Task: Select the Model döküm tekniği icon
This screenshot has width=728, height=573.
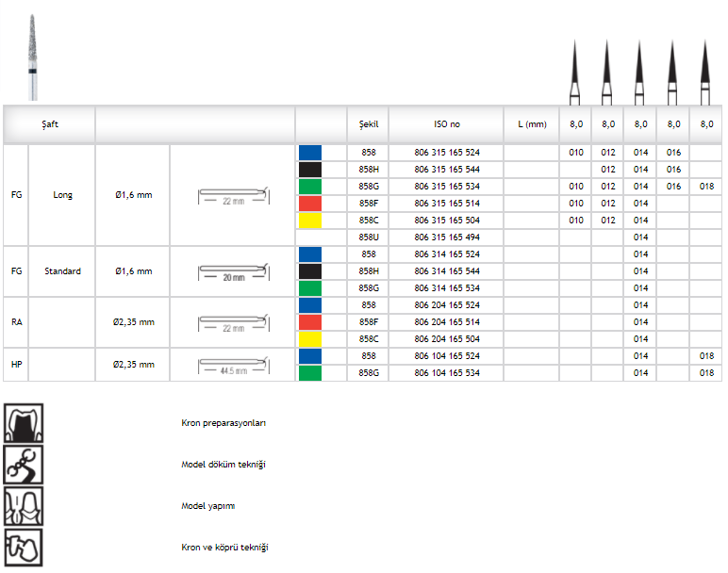Action: pos(23,465)
